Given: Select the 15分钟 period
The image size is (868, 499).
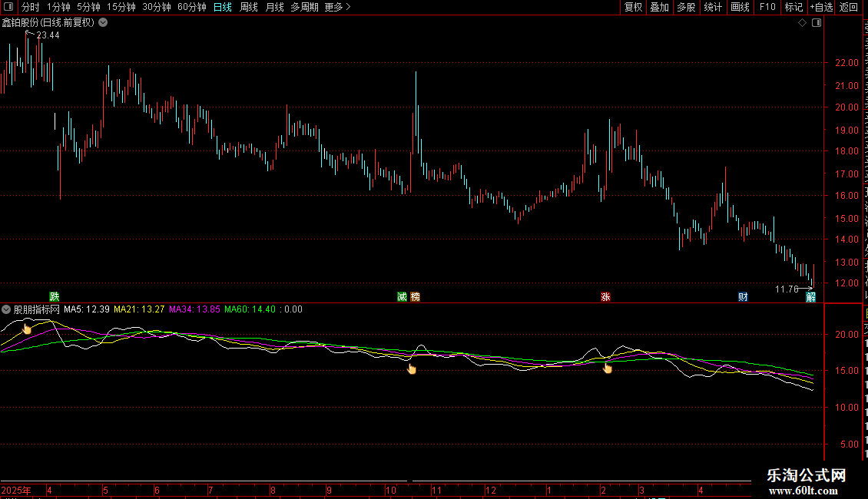Looking at the screenshot, I should (121, 7).
